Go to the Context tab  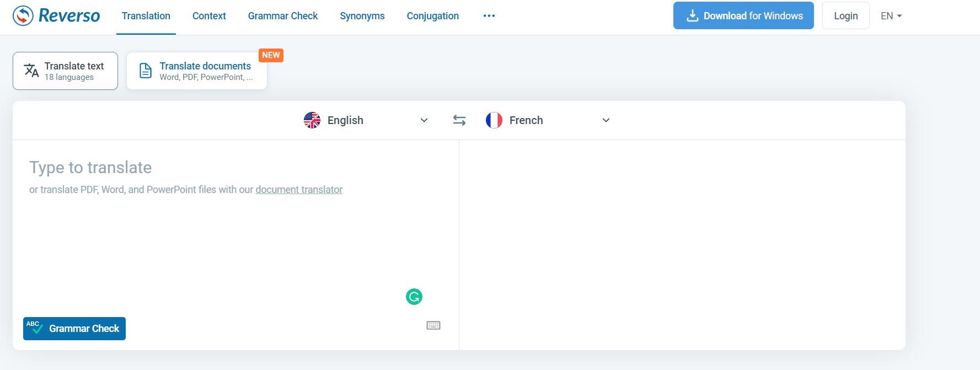pos(209,16)
